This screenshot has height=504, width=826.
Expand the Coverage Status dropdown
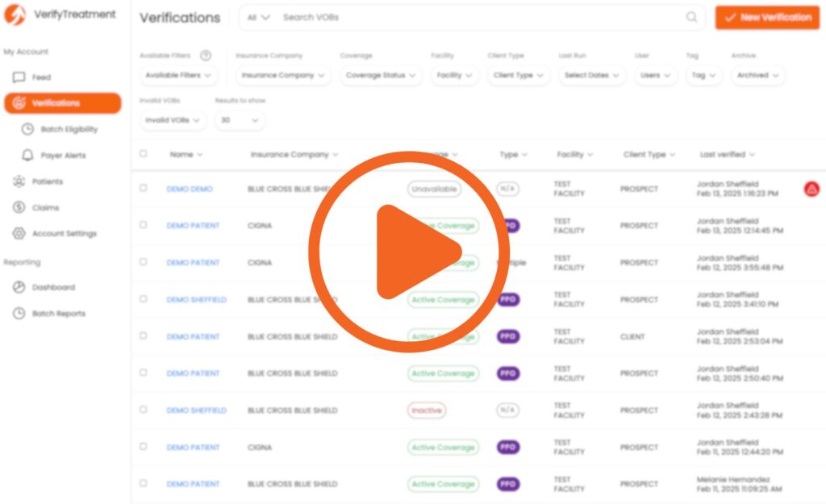click(381, 75)
